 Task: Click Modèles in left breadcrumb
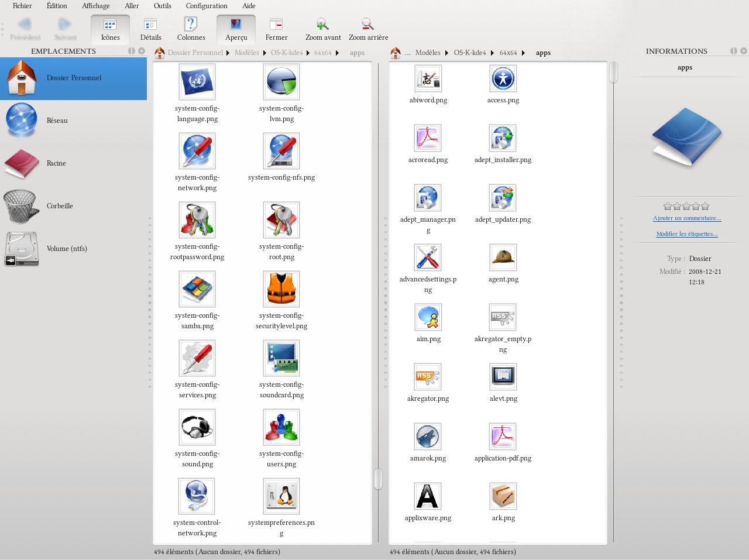coord(246,53)
